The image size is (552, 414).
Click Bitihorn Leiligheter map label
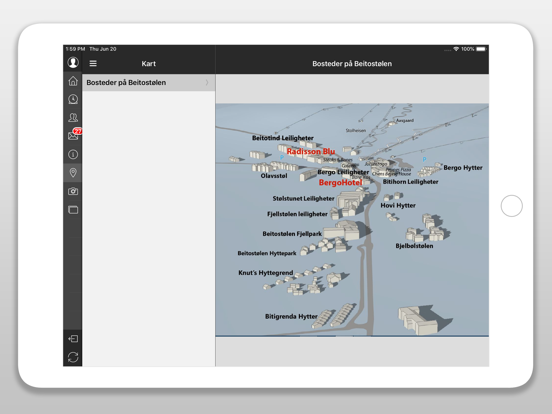pyautogui.click(x=410, y=182)
